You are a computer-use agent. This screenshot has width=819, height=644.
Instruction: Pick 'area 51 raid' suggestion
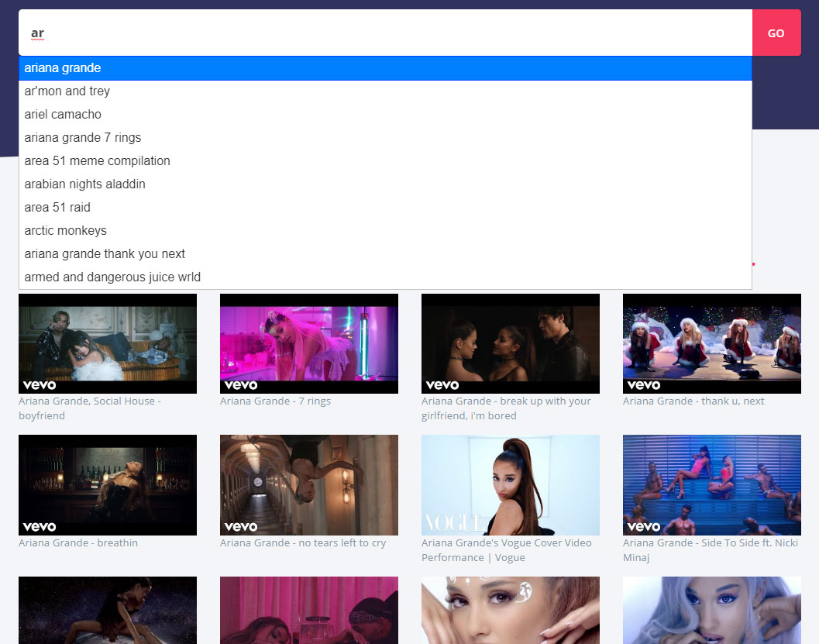[x=57, y=208]
